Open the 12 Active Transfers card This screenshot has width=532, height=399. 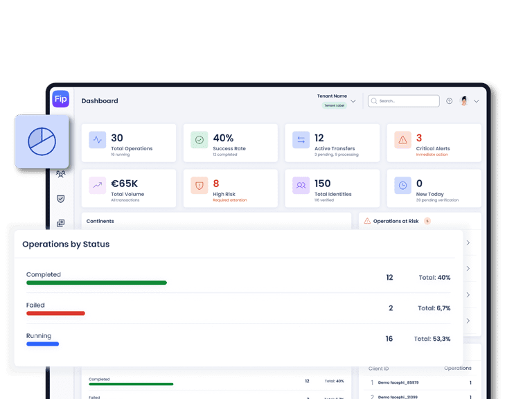332,143
